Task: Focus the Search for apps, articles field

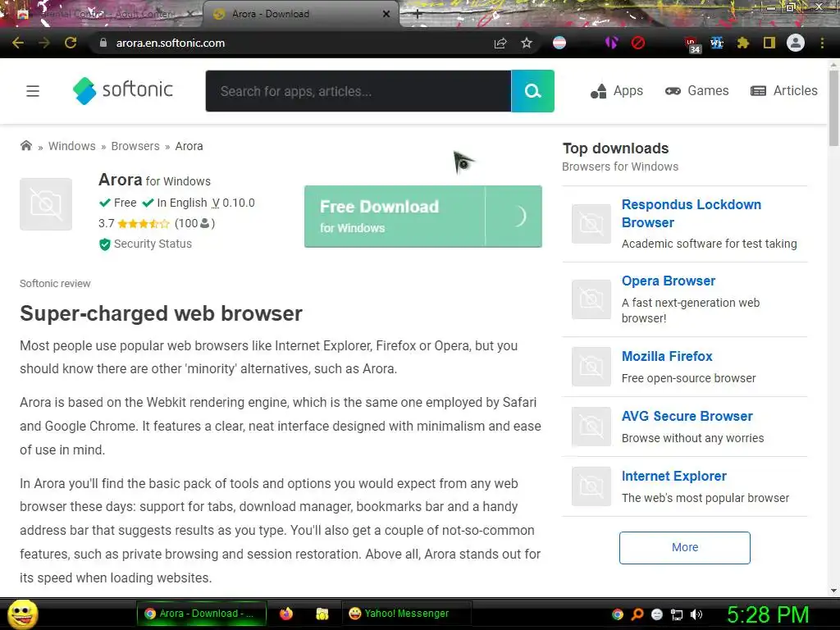Action: click(x=358, y=91)
